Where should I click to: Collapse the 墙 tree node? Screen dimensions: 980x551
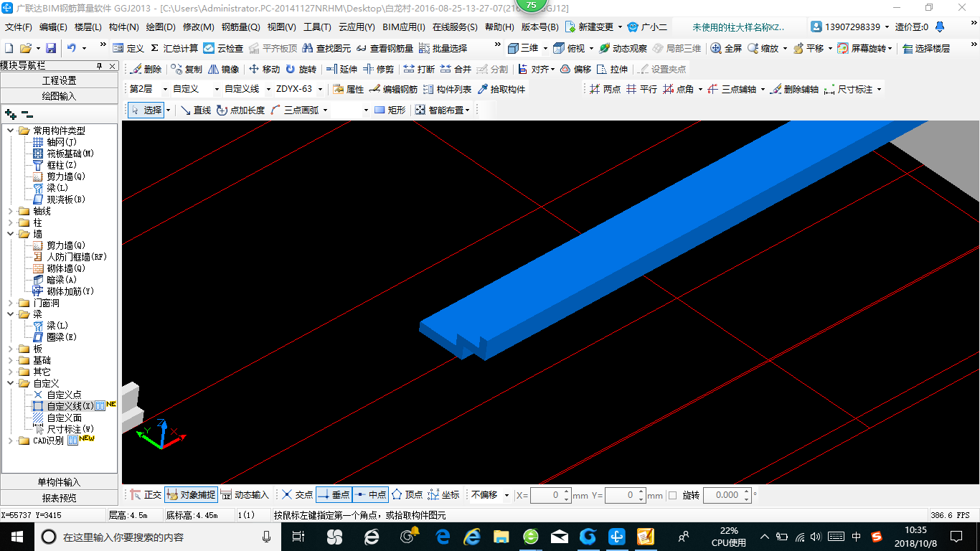[11, 234]
